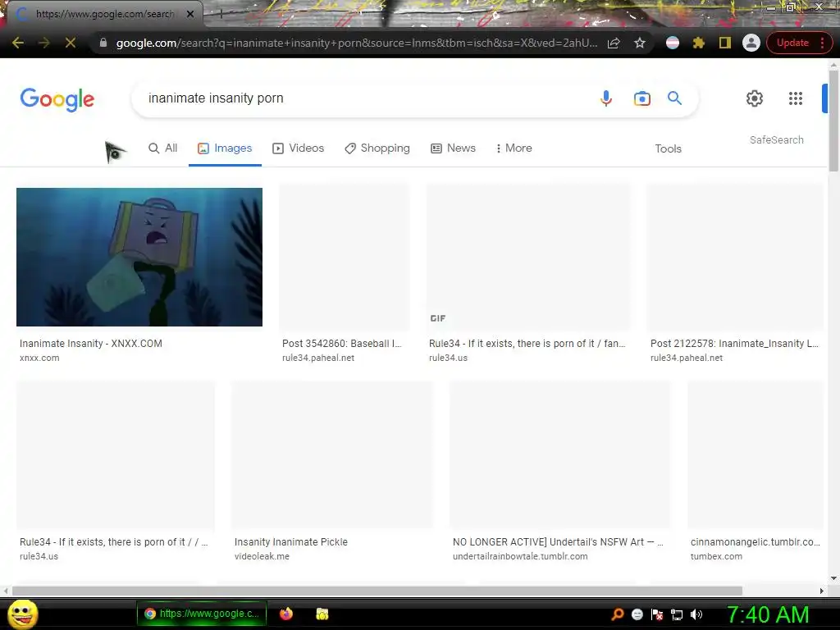Open the undertailrainbowtale.tumblr.com source link

pyautogui.click(x=520, y=557)
